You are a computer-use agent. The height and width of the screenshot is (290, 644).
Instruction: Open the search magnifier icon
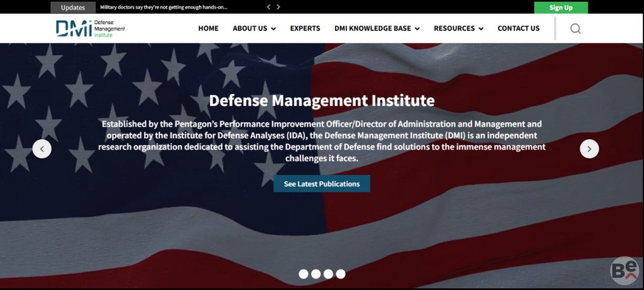point(575,29)
